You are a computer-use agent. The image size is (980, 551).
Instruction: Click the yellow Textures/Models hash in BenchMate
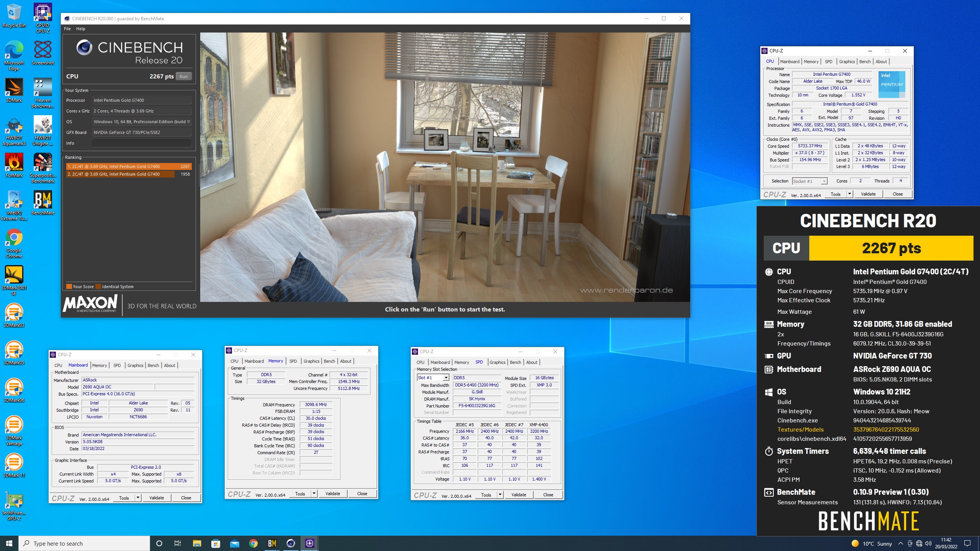tap(886, 429)
